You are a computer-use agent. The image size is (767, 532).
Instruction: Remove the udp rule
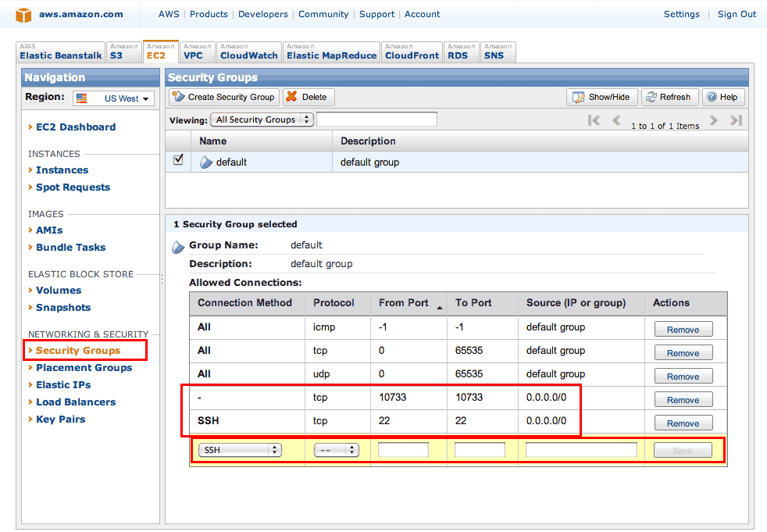pos(683,377)
